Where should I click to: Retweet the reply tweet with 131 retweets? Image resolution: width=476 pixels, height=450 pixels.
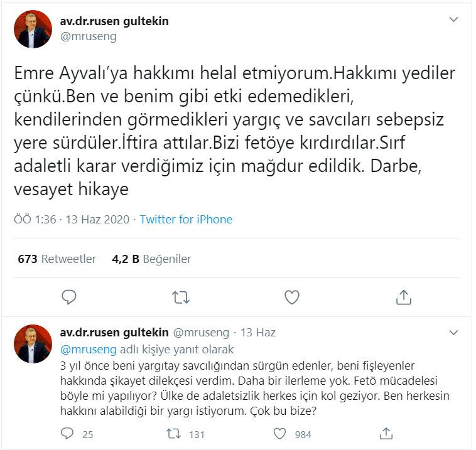(x=174, y=434)
